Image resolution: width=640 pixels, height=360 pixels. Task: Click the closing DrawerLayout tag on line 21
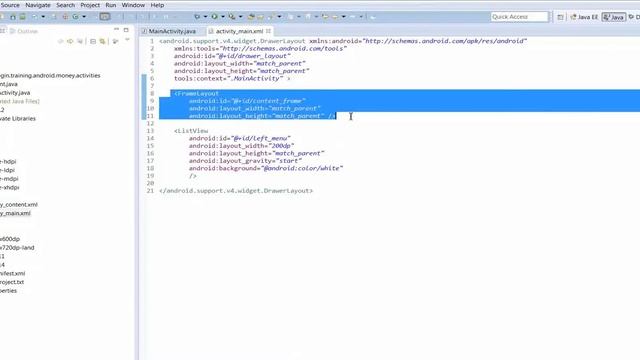236,191
